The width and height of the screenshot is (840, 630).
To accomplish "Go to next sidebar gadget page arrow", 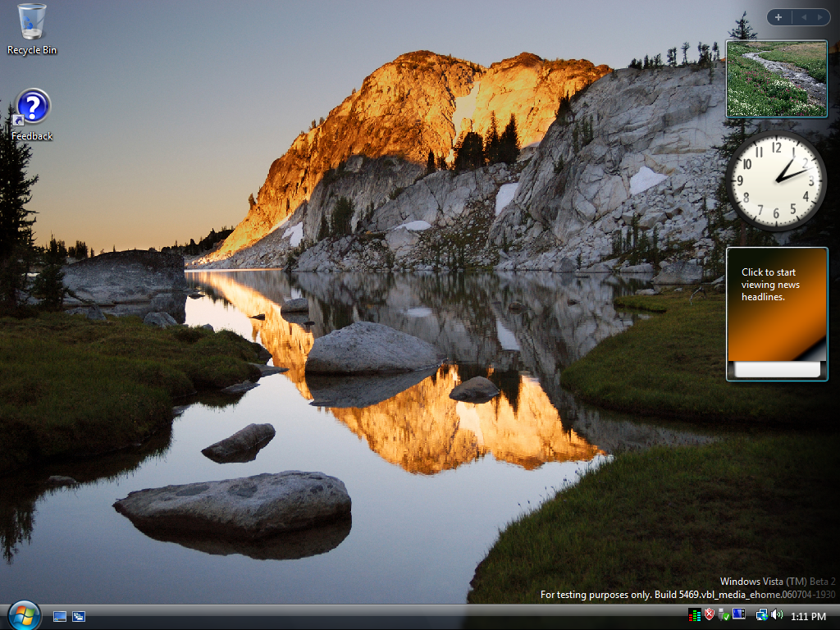I will [819, 17].
